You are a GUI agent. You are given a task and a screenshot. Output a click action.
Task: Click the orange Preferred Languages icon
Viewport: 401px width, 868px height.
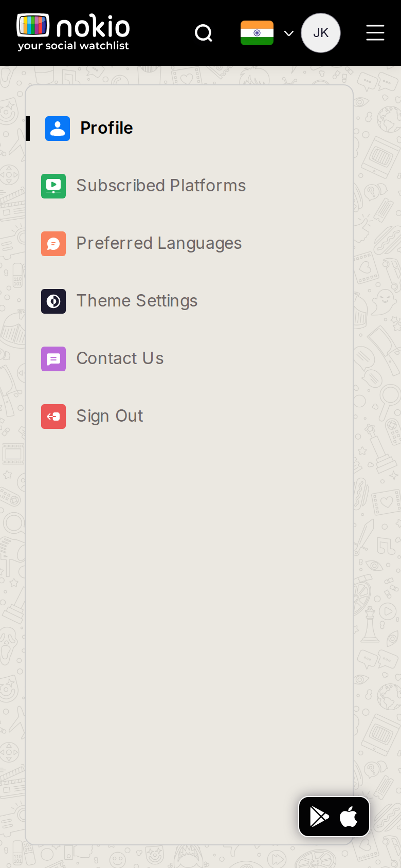(x=53, y=244)
